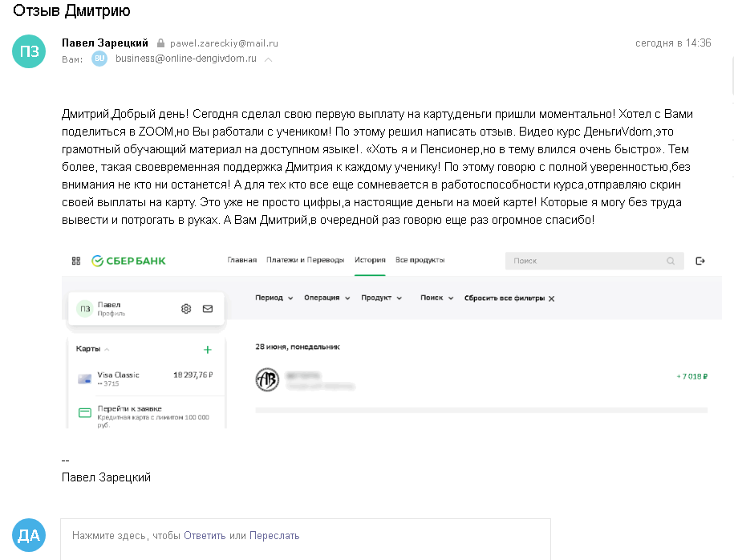
Task: Reset all filters via Сбросить все фильтры
Action: [x=509, y=298]
